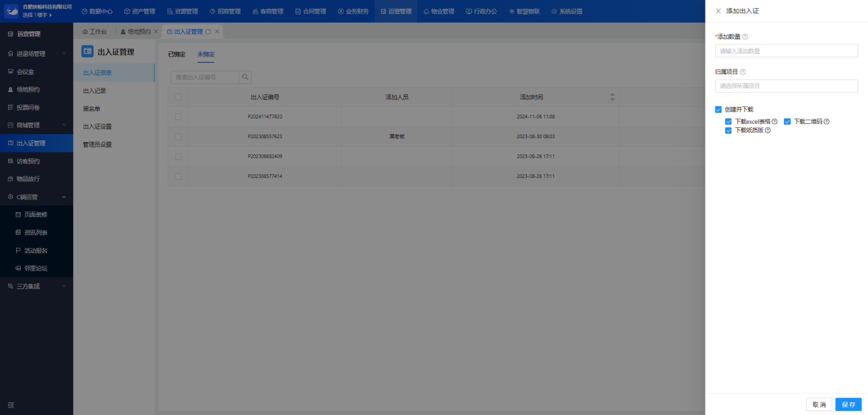Open 业务财务 in top navigation
This screenshot has width=868, height=415.
354,11
